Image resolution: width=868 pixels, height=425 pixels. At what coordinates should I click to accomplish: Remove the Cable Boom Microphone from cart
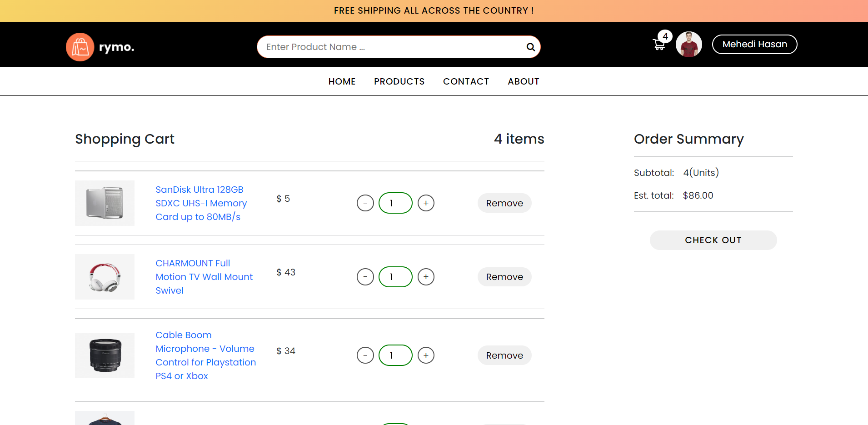504,355
